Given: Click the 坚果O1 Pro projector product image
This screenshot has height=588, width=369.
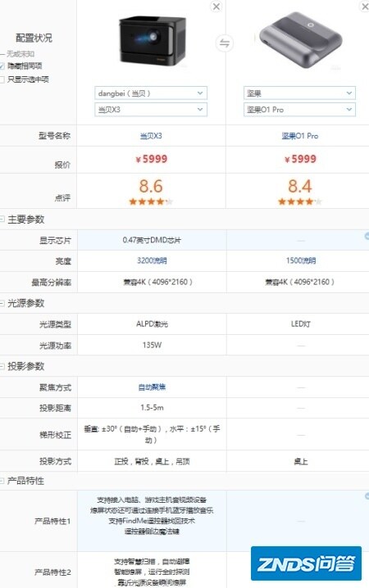Looking at the screenshot, I should click(x=300, y=40).
